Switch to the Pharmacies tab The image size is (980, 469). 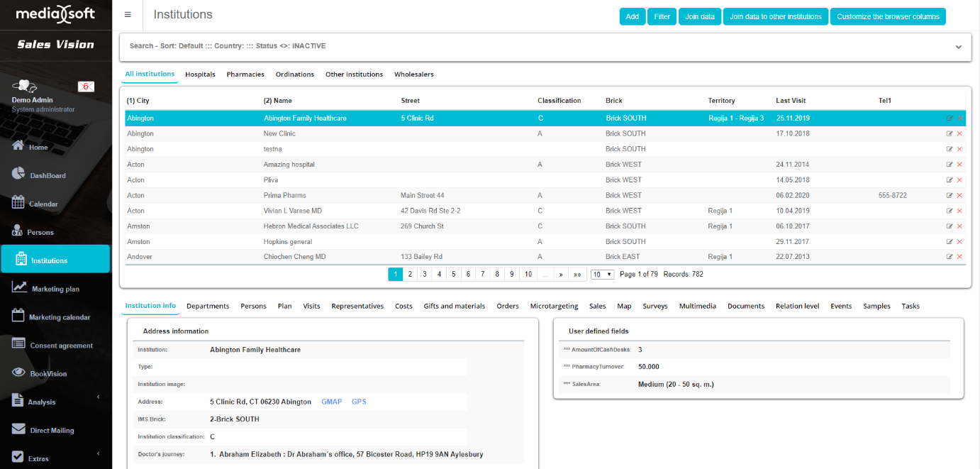(x=245, y=75)
